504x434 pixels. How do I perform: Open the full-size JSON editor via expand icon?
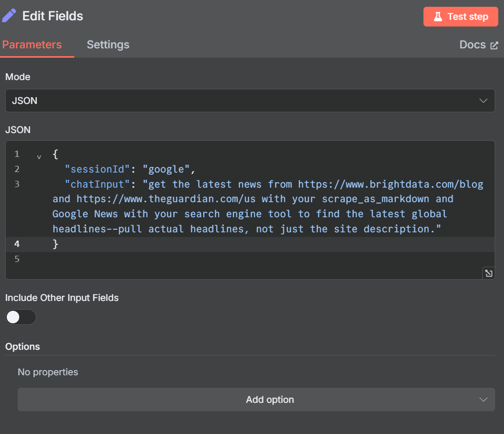(x=488, y=273)
